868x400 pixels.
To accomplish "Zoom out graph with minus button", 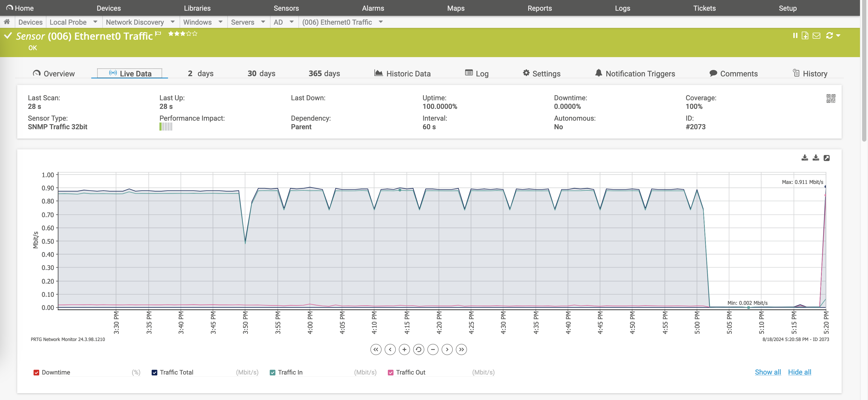I will pyautogui.click(x=433, y=350).
